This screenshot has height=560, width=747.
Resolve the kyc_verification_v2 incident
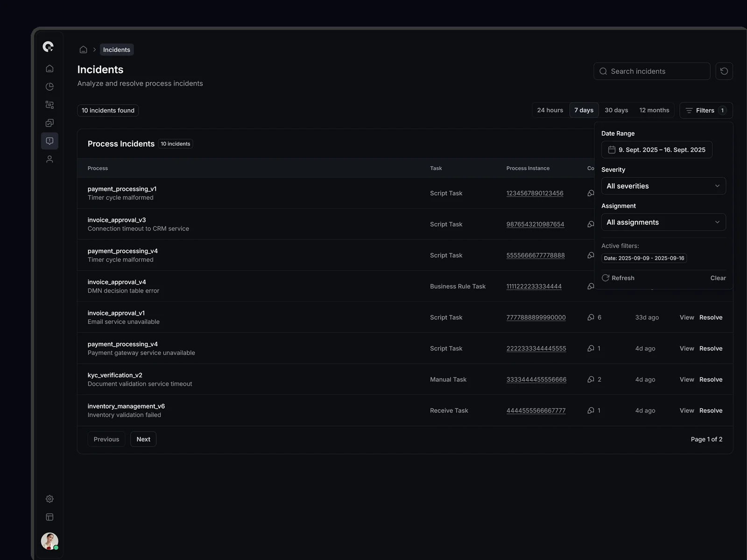[x=711, y=380]
